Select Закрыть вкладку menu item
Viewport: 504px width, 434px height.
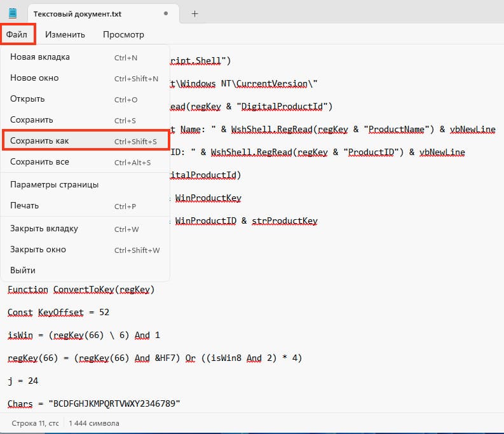(44, 229)
